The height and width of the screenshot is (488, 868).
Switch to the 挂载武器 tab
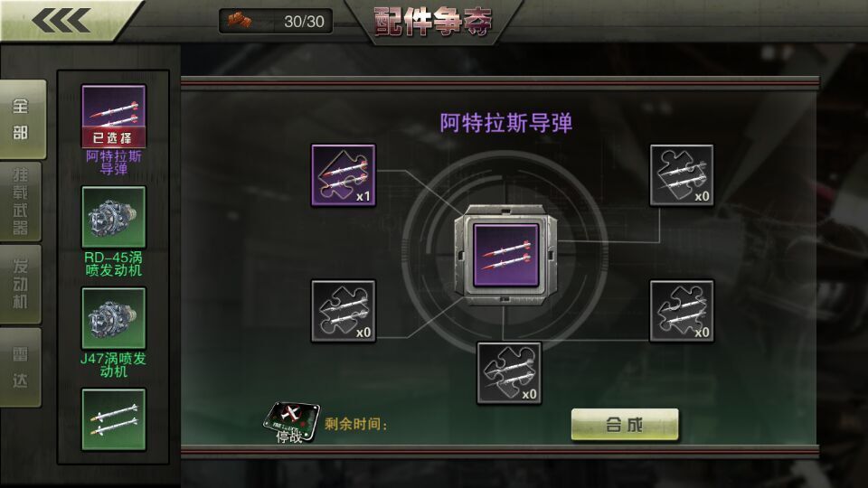21,202
